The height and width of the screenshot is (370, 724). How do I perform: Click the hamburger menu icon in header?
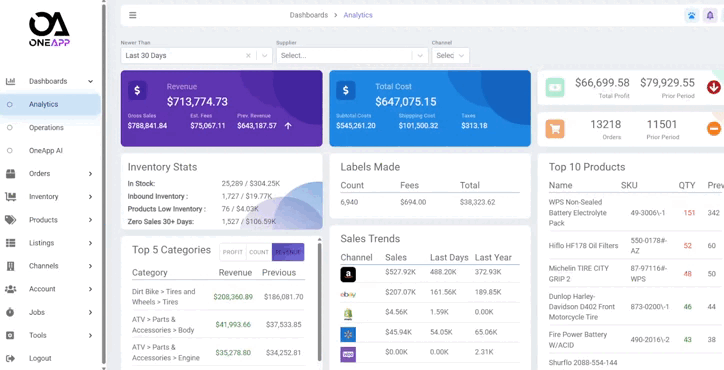pyautogui.click(x=133, y=15)
